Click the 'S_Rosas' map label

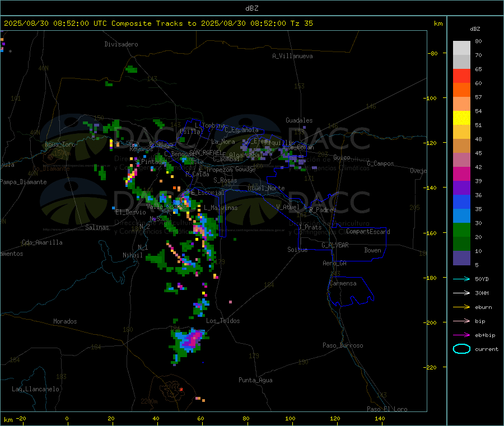(x=225, y=180)
